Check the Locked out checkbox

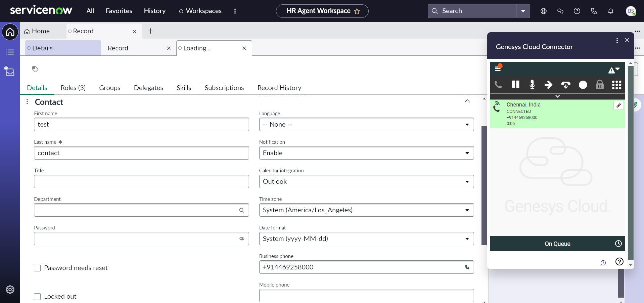(37, 297)
